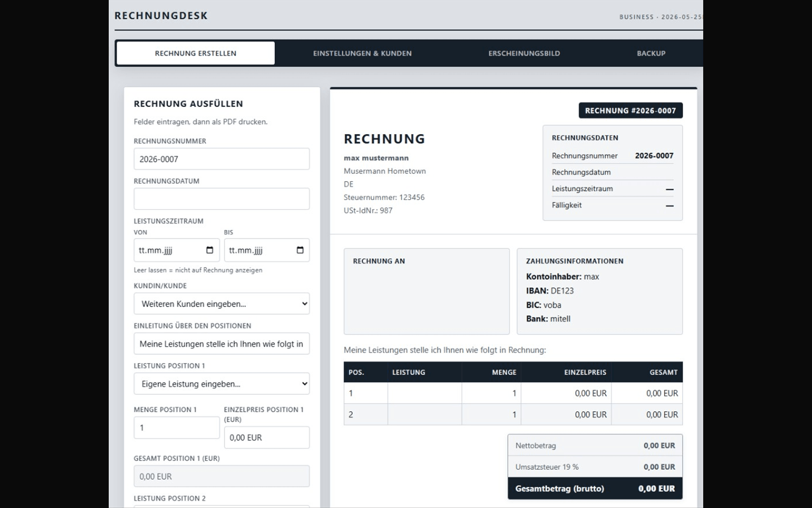Focus the Bis date field
This screenshot has height=508, width=812.
tap(267, 250)
